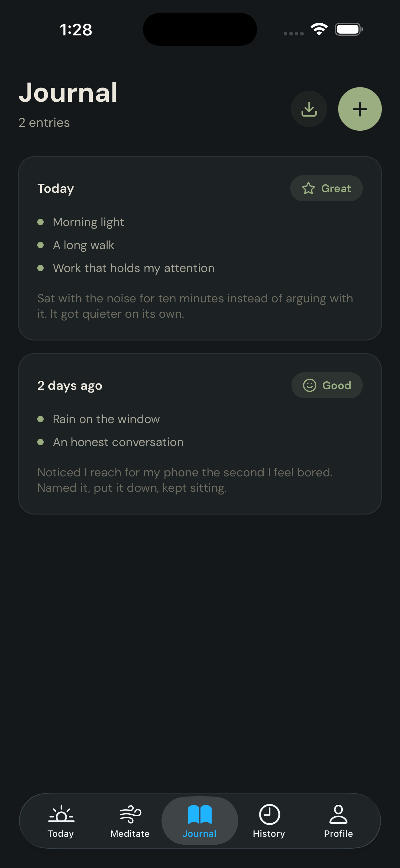The width and height of the screenshot is (400, 868).
Task: Tap the export download icon
Action: (309, 109)
